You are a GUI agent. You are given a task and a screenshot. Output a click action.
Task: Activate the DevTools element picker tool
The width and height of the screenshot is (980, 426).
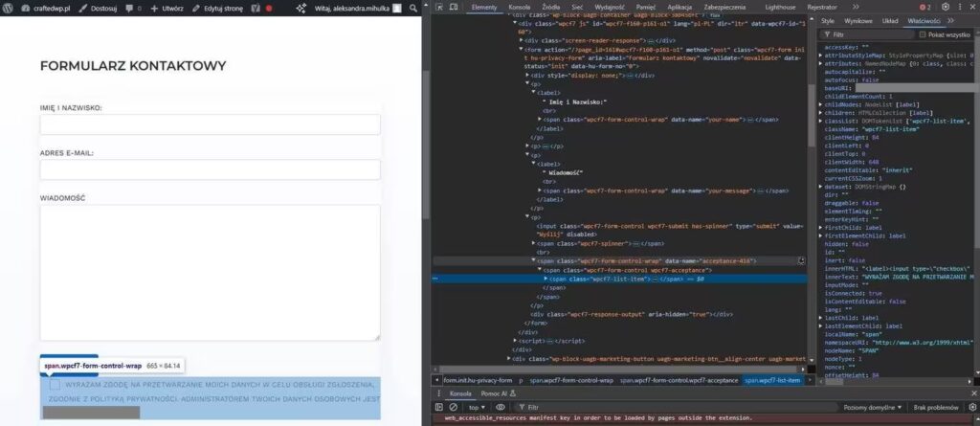(x=439, y=7)
